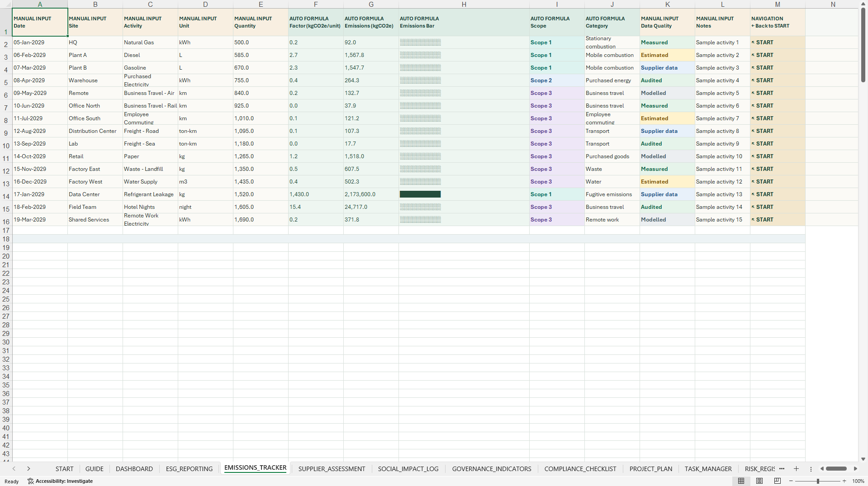Select row 14 header
Viewport: 868px width, 486px height.
coord(6,197)
